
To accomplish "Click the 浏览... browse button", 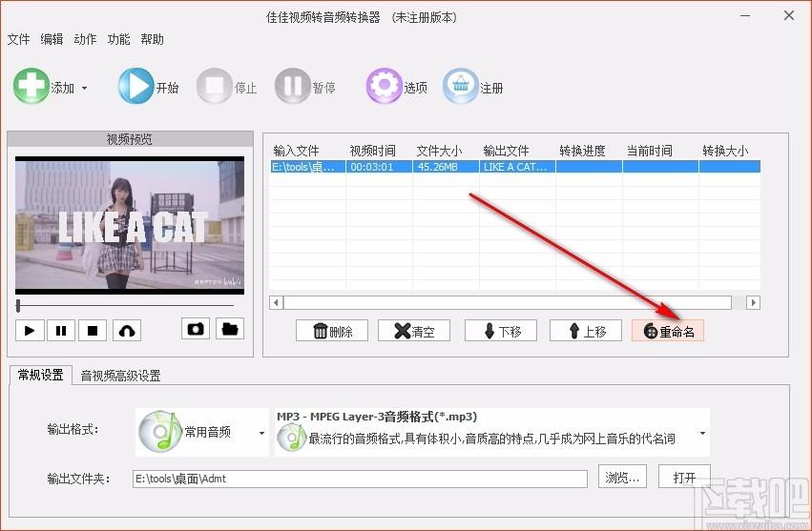I will (x=623, y=478).
